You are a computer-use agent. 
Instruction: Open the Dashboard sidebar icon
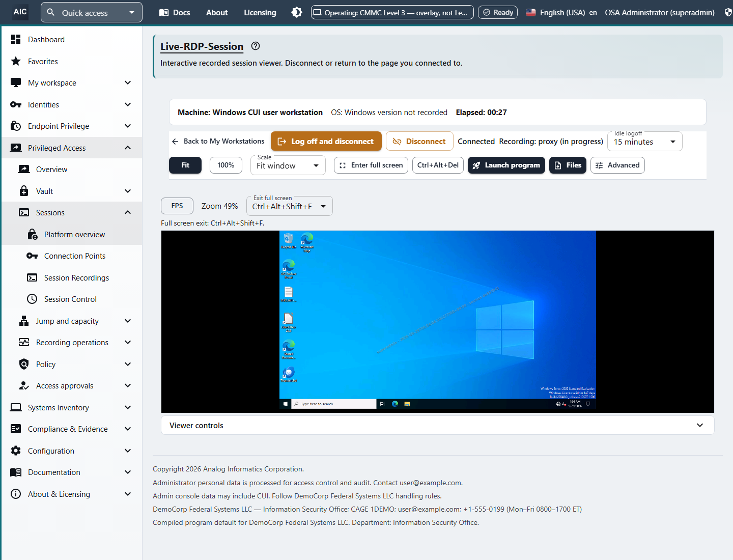(x=16, y=39)
